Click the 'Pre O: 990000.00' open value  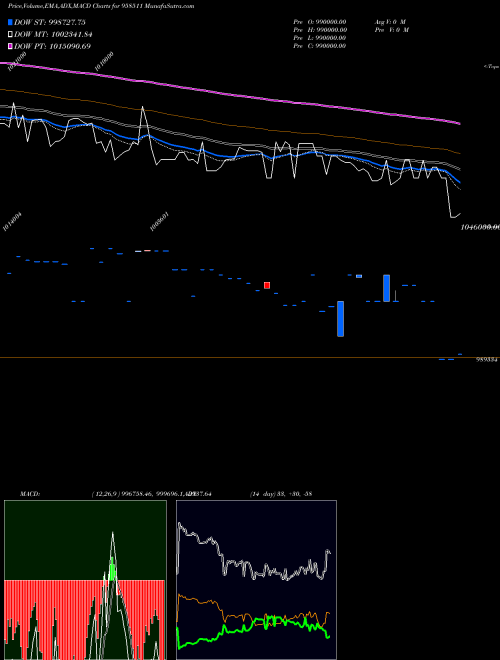pos(320,22)
